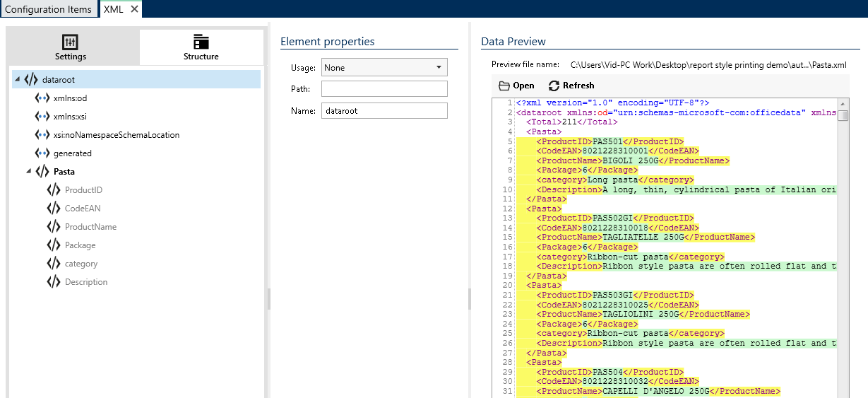Screen dimensions: 868x398
Task: Close the XML tab
Action: coord(134,9)
